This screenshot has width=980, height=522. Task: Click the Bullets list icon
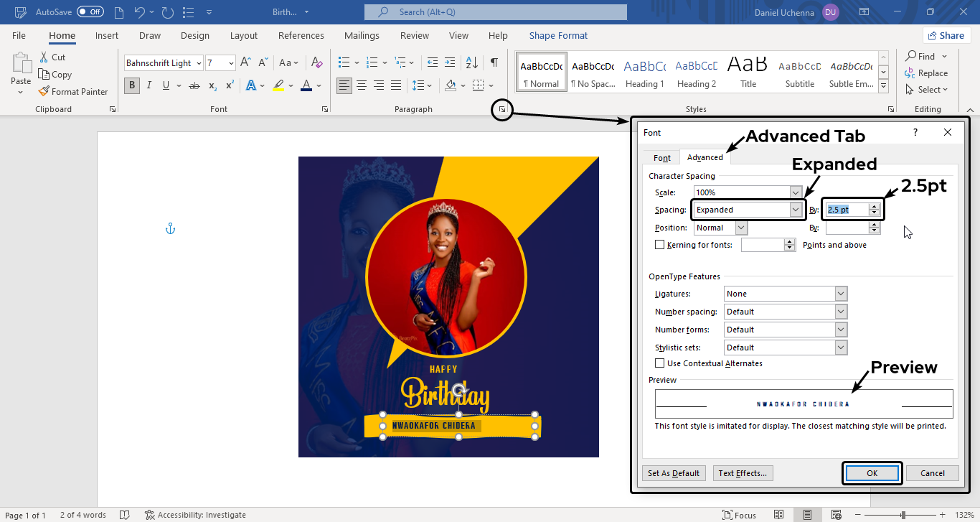click(344, 63)
